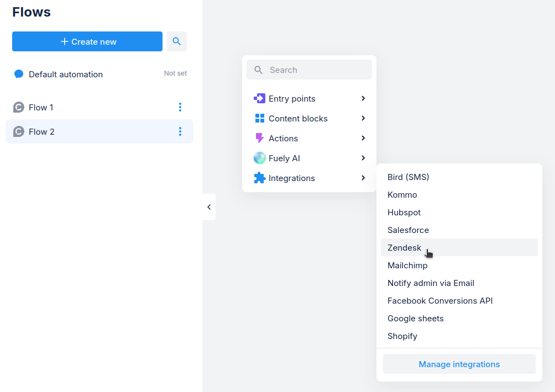Pick Mailchimp in the integrations submenu
Viewport: 555px width, 392px height.
tap(407, 266)
